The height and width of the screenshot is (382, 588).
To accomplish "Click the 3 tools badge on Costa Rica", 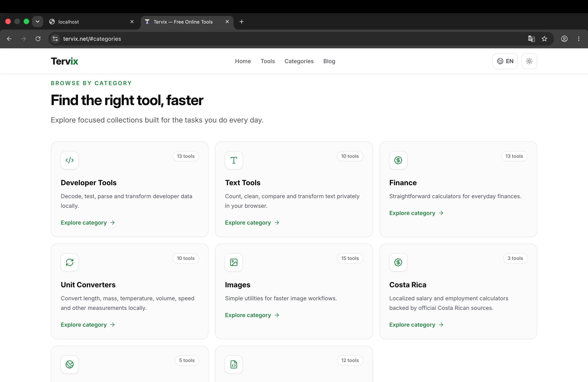I will tap(515, 258).
